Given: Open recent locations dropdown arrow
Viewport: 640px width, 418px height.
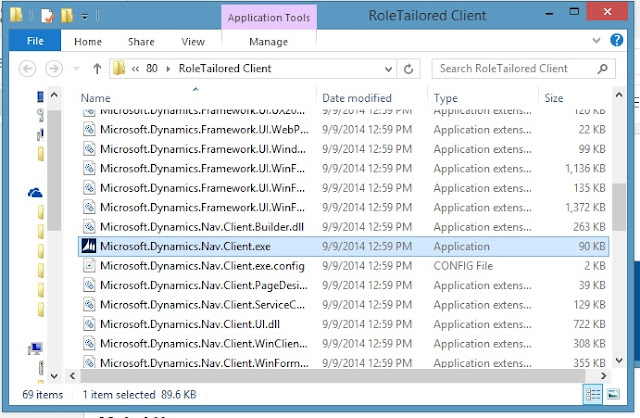Looking at the screenshot, I should point(76,69).
